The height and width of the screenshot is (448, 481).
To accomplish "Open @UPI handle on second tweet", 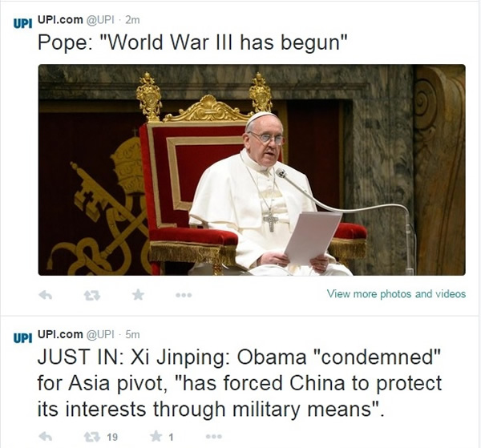I will pyautogui.click(x=100, y=334).
